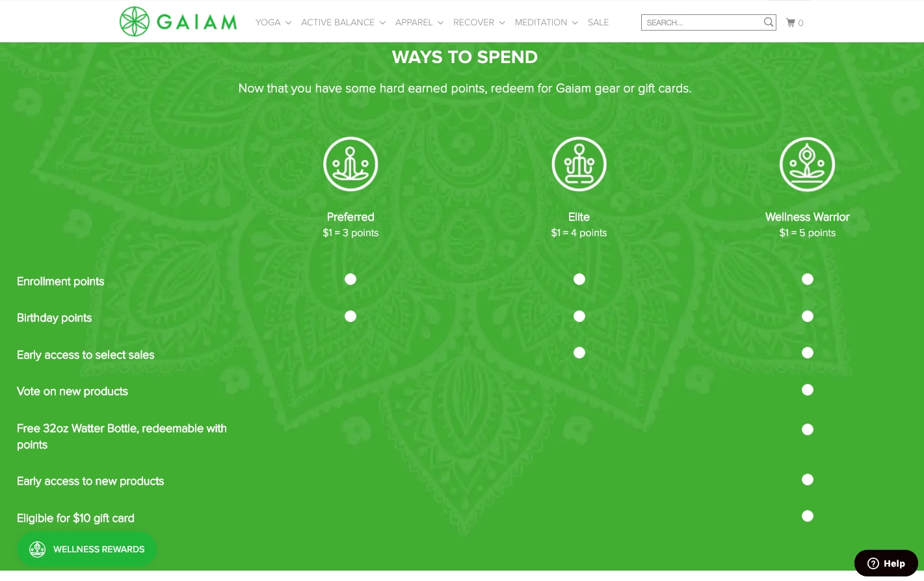Click the Wellness Rewards badge icon
Screen dimensions: 924x581
tap(38, 549)
